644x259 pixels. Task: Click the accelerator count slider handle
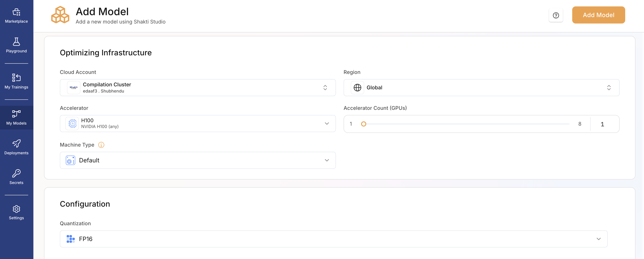[363, 124]
